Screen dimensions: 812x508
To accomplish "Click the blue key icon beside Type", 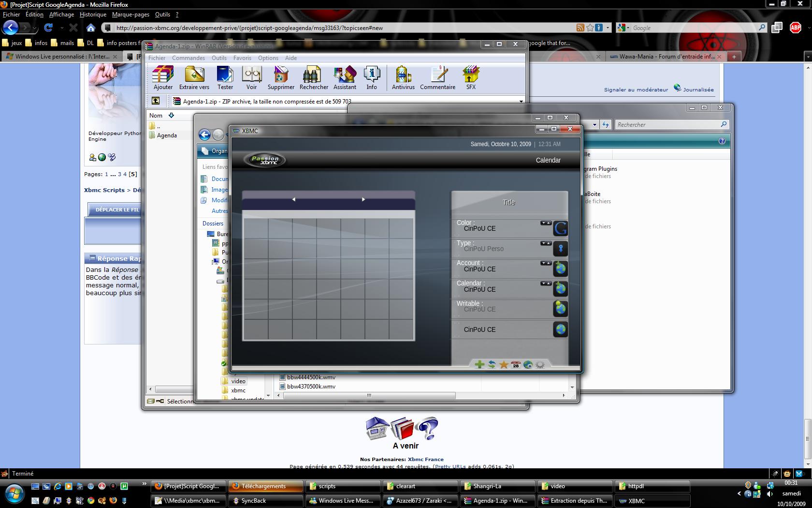I will tap(560, 249).
